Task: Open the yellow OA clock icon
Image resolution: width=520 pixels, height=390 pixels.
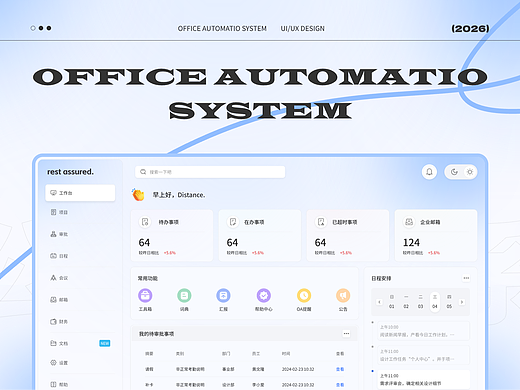Action: click(304, 295)
